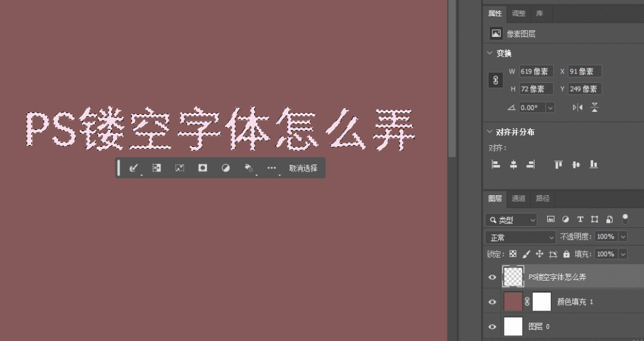Viewport: 644px width, 341px height.
Task: Edit the W field showing 619 像素
Action: (536, 72)
